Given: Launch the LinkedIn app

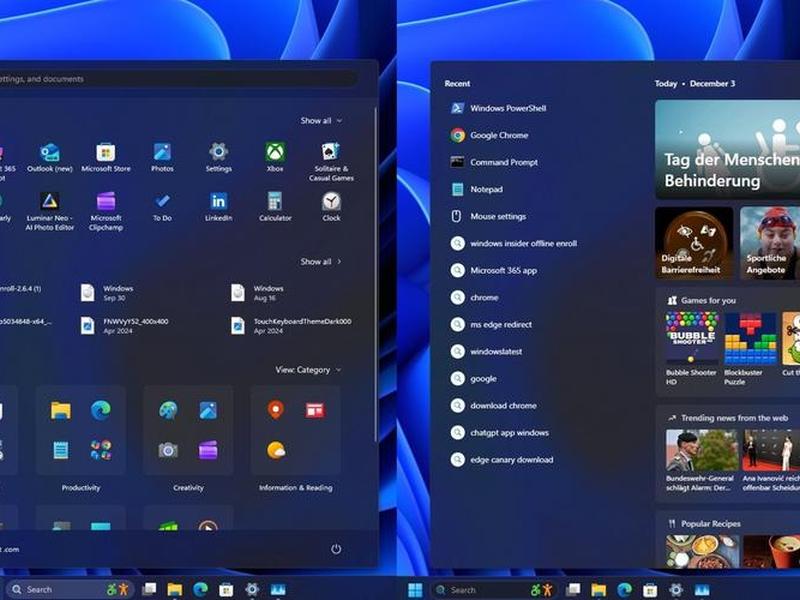Looking at the screenshot, I should tap(218, 207).
